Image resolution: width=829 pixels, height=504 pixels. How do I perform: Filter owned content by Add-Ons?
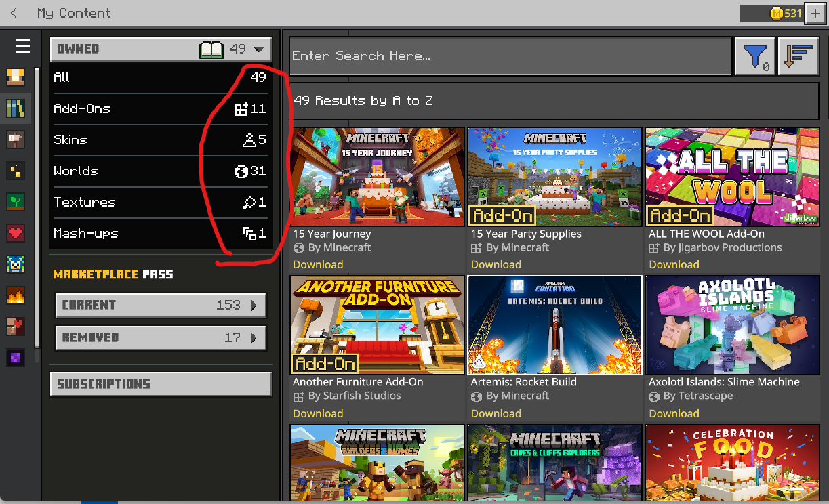pyautogui.click(x=161, y=108)
